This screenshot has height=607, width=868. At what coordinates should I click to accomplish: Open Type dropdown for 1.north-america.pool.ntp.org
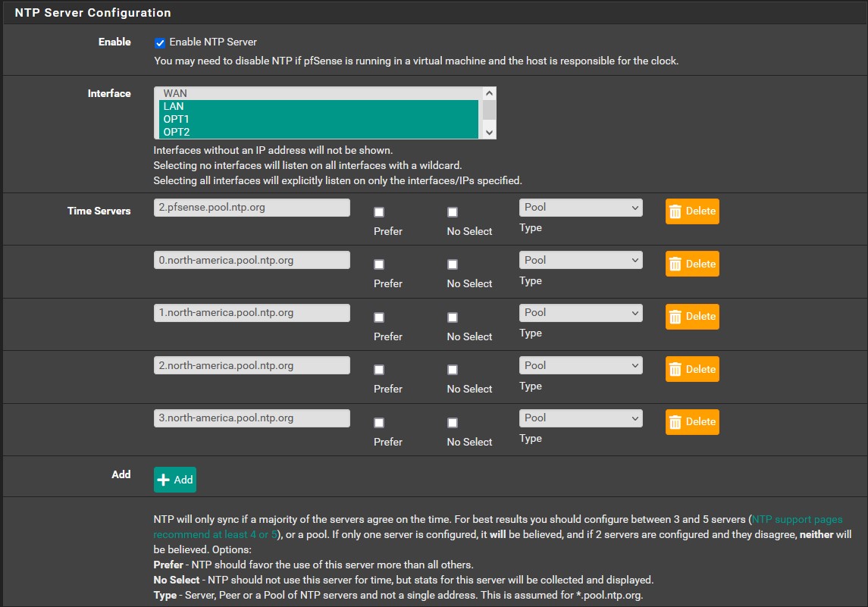[x=581, y=312]
